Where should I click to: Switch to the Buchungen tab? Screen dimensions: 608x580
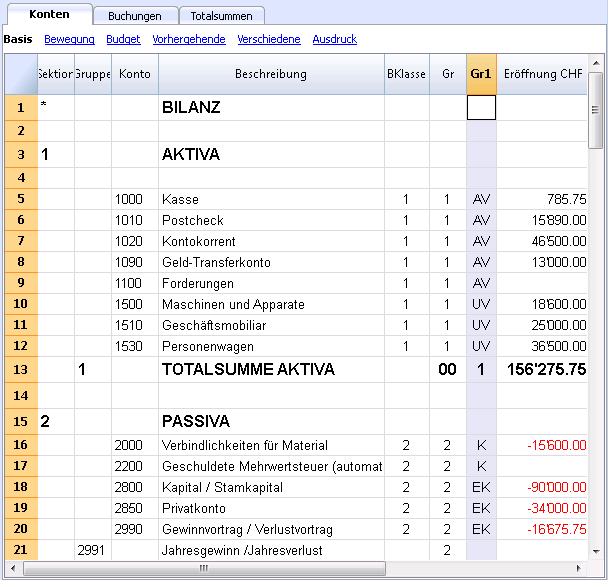pos(135,16)
